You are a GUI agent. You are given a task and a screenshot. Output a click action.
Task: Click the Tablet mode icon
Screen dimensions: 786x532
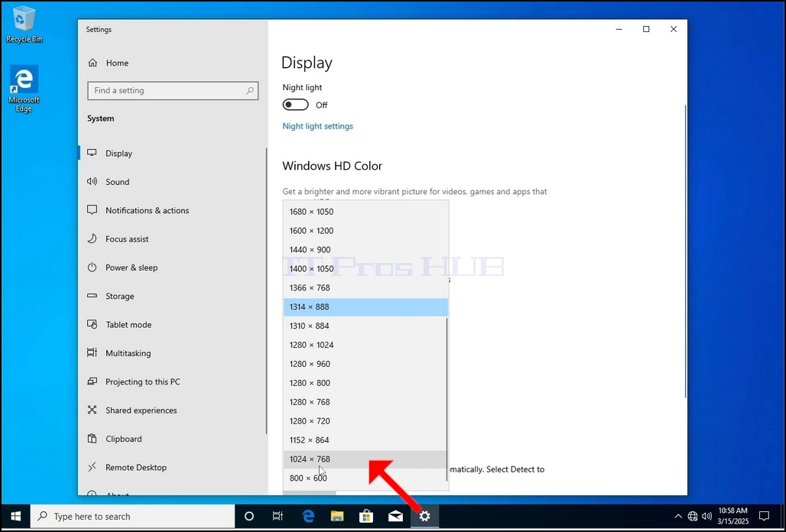point(93,325)
